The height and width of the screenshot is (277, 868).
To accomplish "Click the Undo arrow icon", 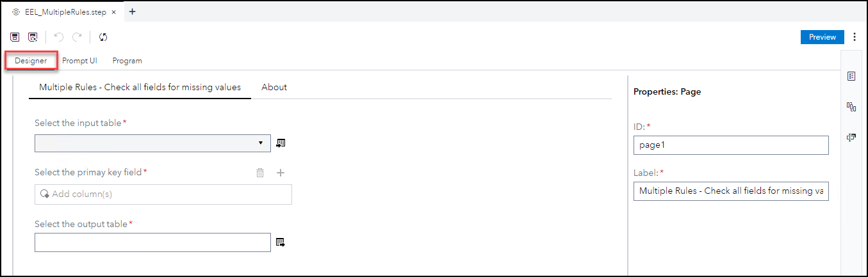I will tap(59, 37).
